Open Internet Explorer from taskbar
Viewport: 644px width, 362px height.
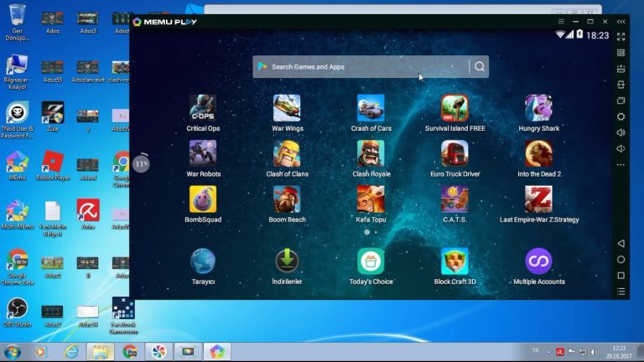(x=71, y=352)
